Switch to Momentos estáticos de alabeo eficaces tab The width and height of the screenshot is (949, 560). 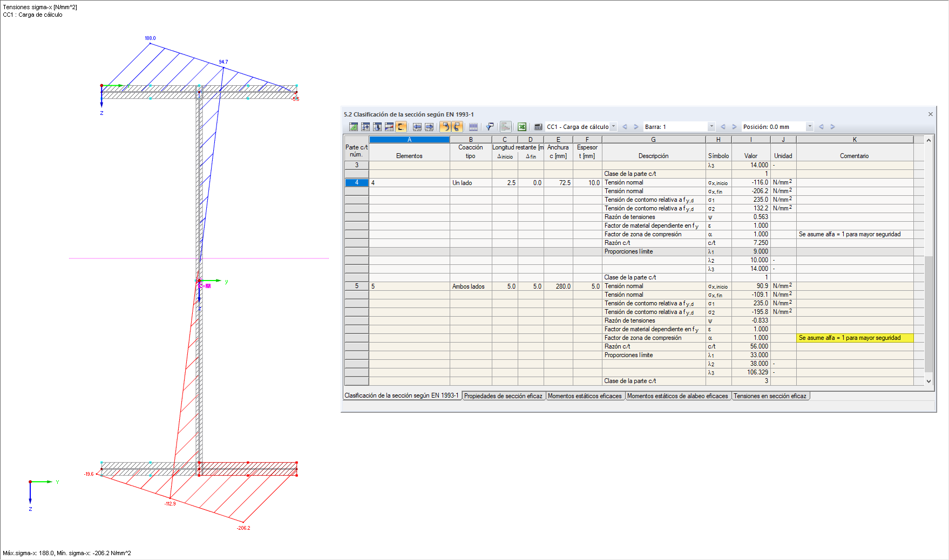coord(677,396)
